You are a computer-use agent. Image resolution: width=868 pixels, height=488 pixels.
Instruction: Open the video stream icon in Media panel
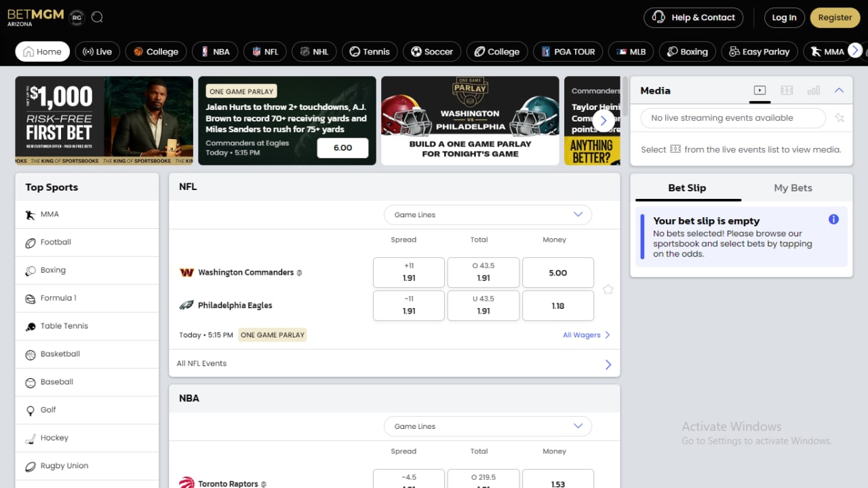759,90
